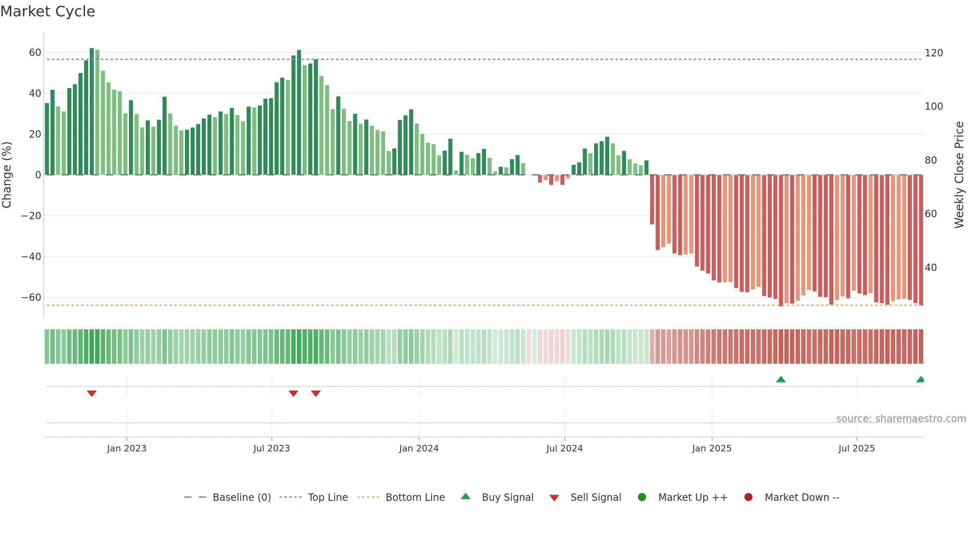
Task: Toggle the Market Up ++ legend label
Action: (x=693, y=497)
